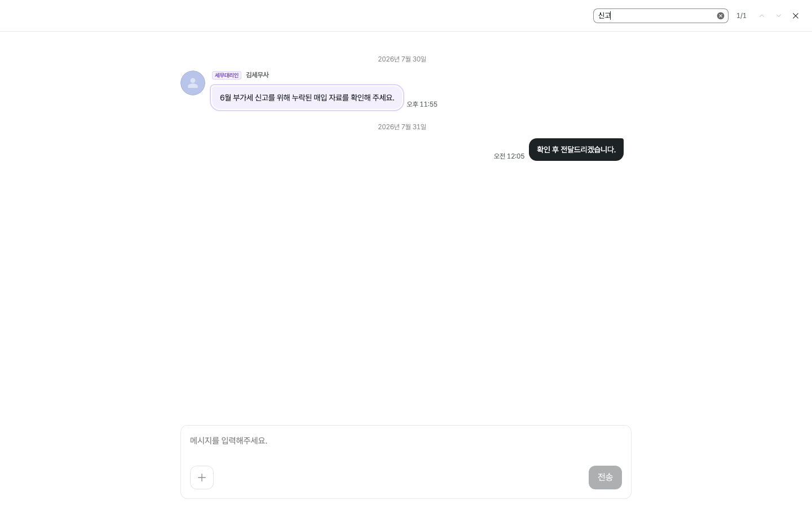Click the 오후 11:55 message timestamp

pos(422,104)
